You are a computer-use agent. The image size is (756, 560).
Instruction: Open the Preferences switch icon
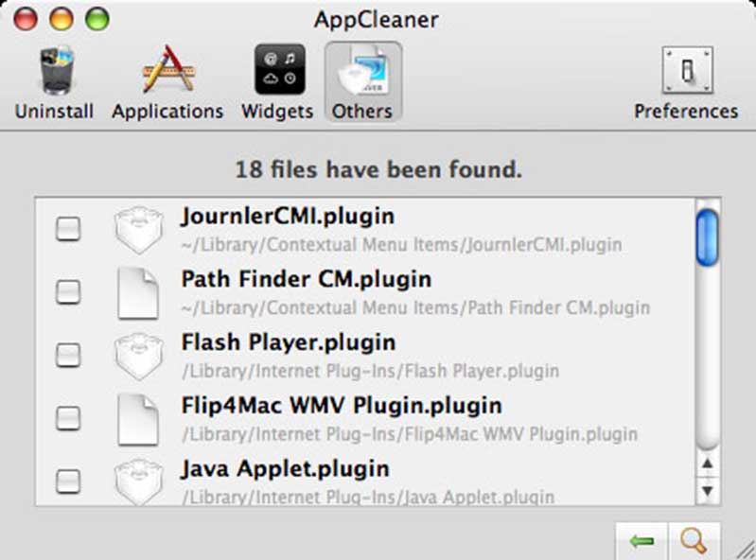point(686,72)
